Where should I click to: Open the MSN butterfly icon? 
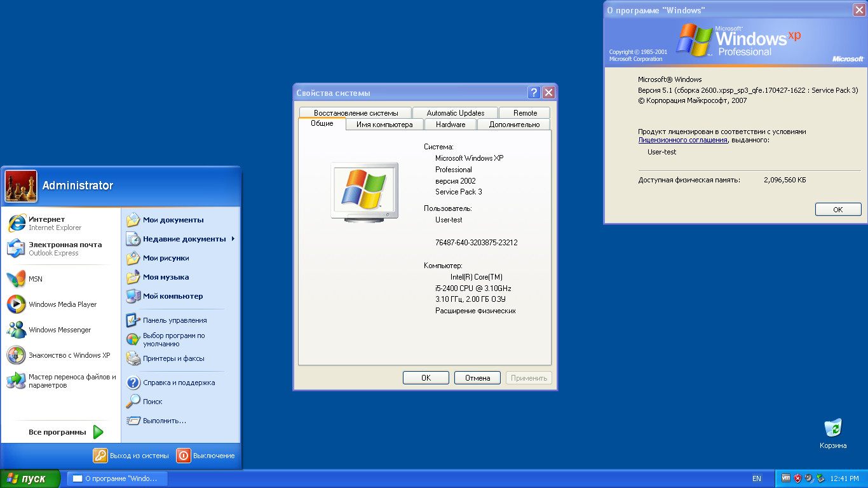pos(17,279)
